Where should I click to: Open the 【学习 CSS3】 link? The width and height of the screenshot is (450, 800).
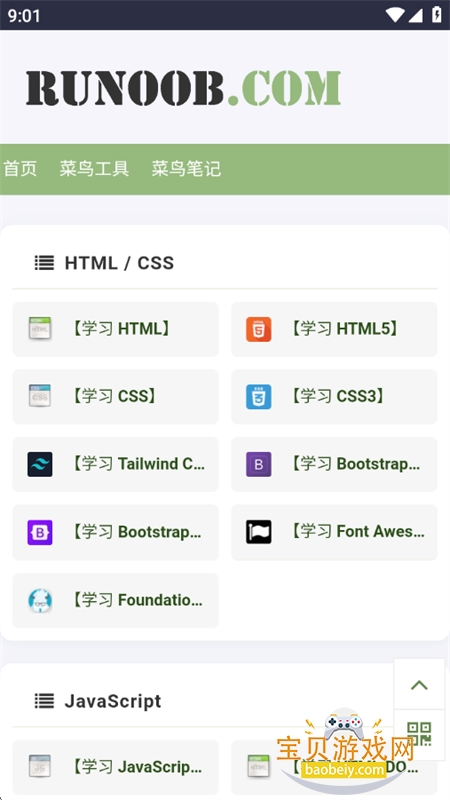335,396
